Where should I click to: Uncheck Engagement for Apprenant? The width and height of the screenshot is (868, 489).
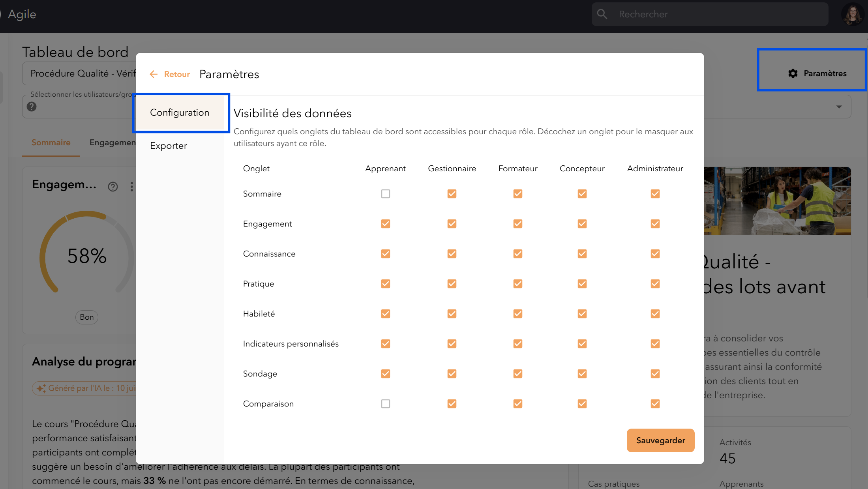coord(386,224)
